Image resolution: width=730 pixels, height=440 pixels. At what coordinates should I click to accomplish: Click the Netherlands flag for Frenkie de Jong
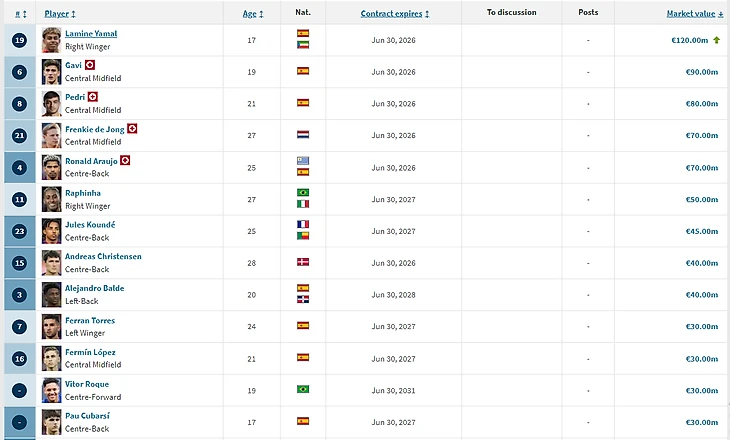[303, 135]
